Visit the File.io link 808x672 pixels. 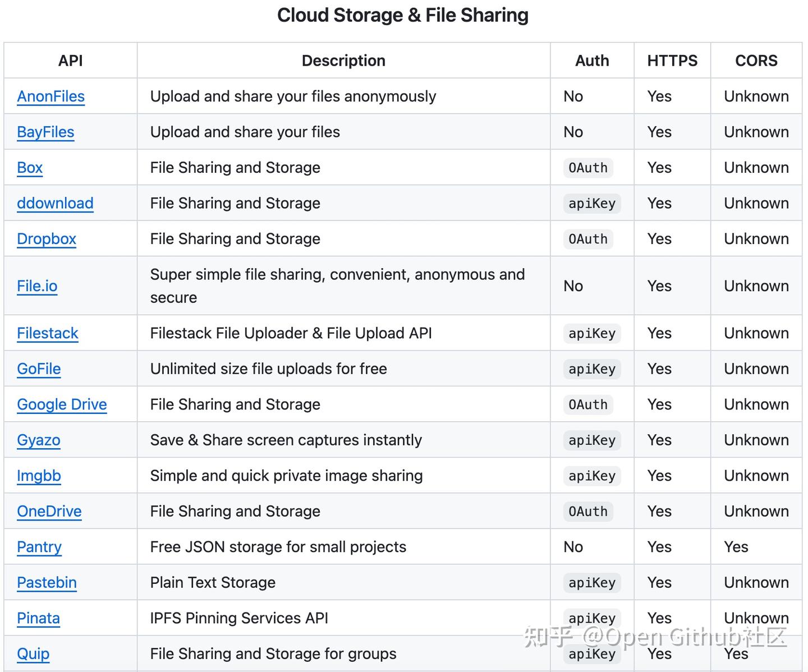(37, 286)
